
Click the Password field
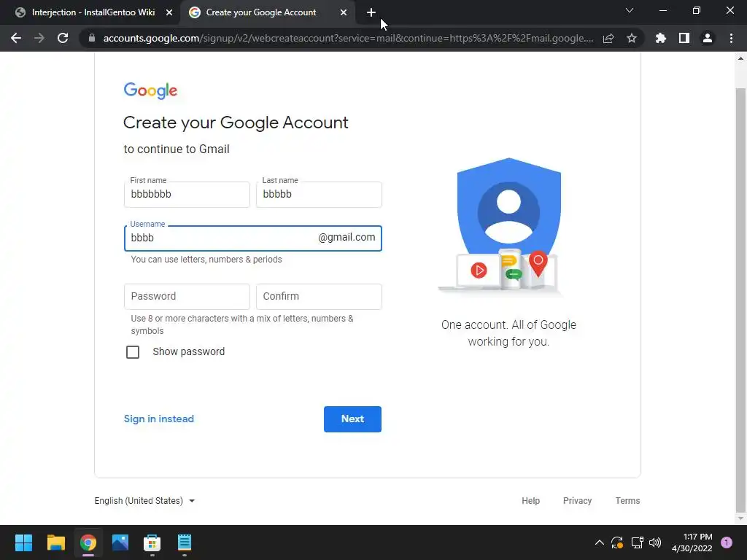[x=187, y=296]
